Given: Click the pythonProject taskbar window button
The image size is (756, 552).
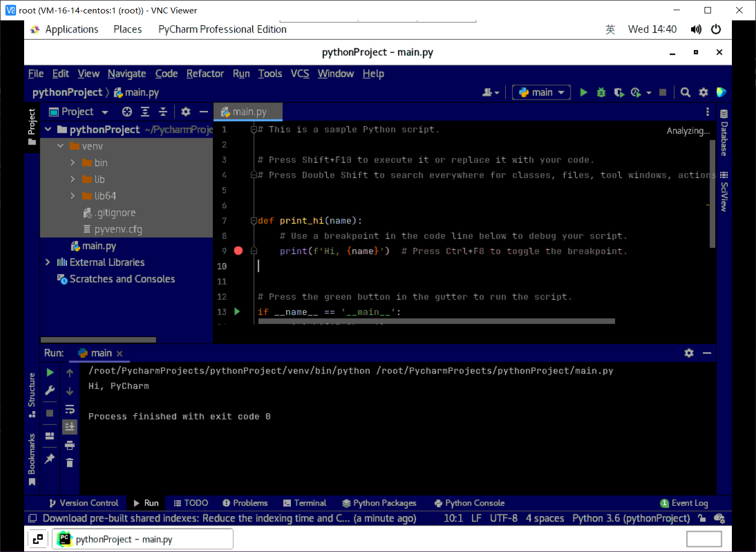Looking at the screenshot, I should [x=143, y=539].
